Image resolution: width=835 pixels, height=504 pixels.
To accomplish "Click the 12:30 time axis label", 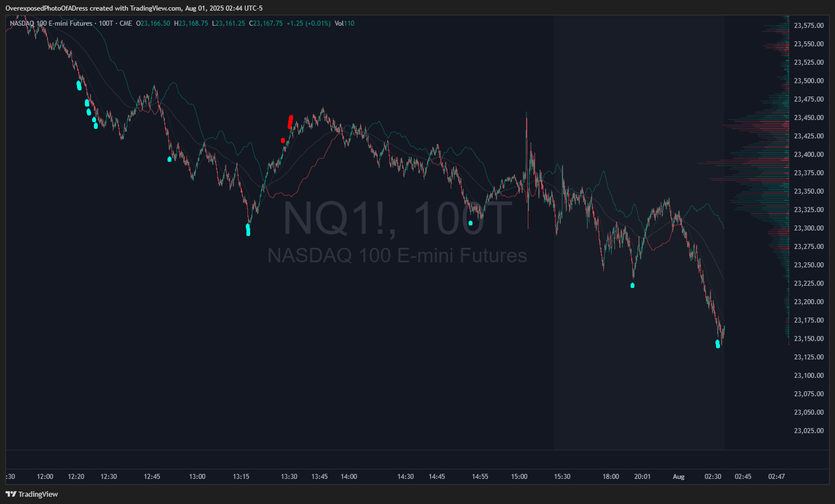I will [x=109, y=477].
